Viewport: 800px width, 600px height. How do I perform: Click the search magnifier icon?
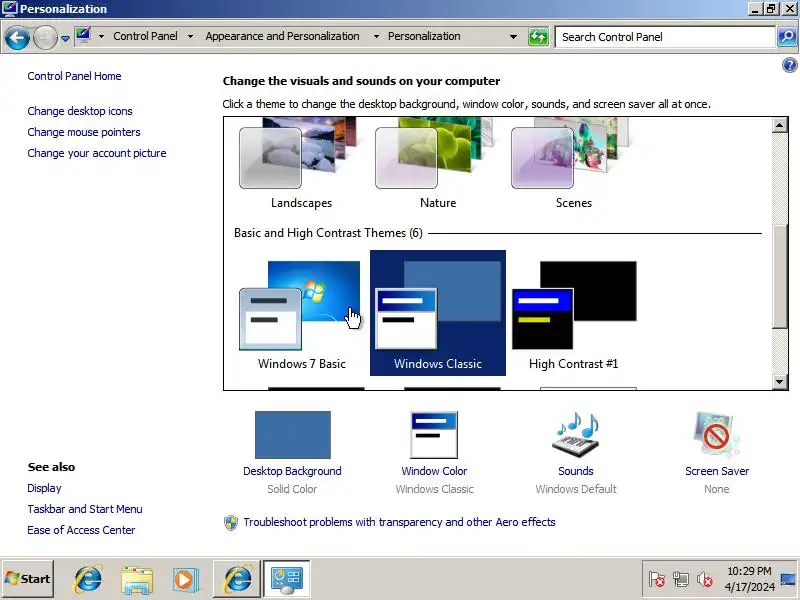click(x=787, y=37)
